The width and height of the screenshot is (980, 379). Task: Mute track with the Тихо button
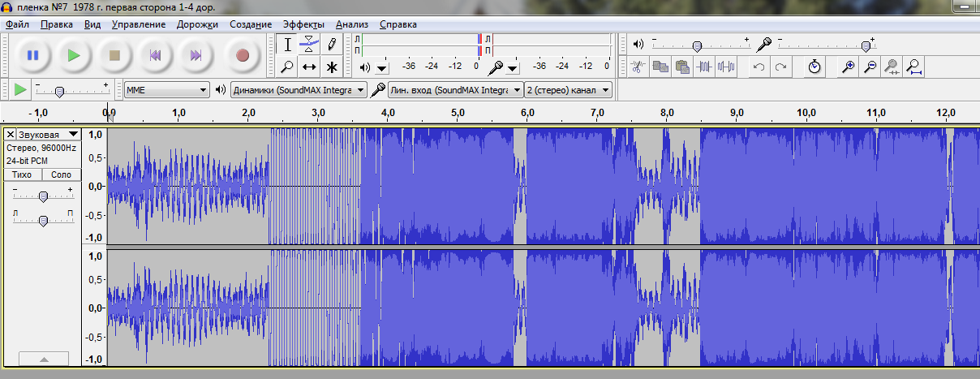point(23,174)
